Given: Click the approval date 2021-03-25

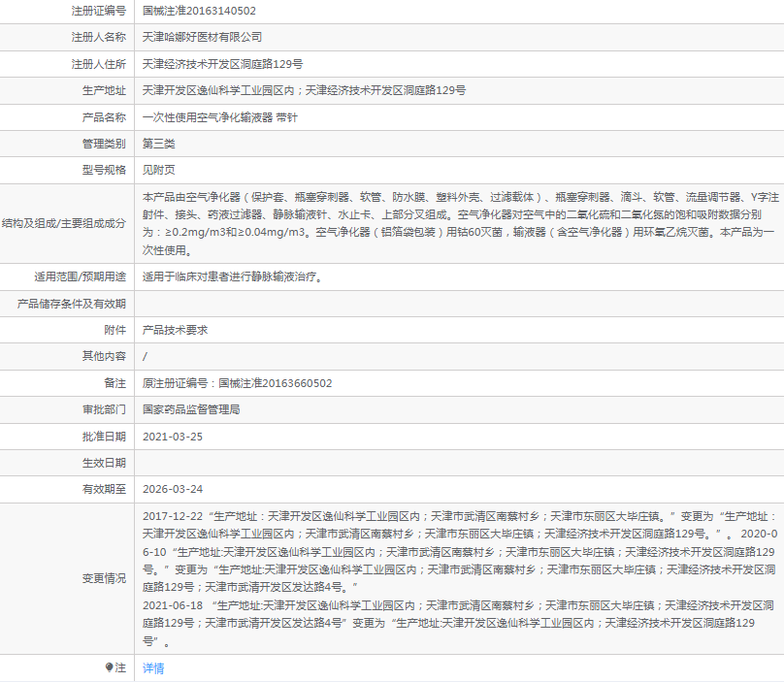Looking at the screenshot, I should tap(173, 437).
